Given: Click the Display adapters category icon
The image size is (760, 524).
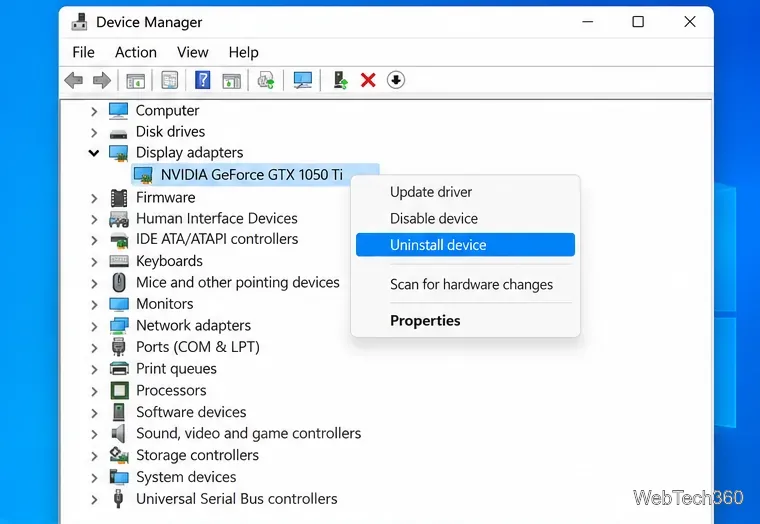Looking at the screenshot, I should click(x=118, y=153).
